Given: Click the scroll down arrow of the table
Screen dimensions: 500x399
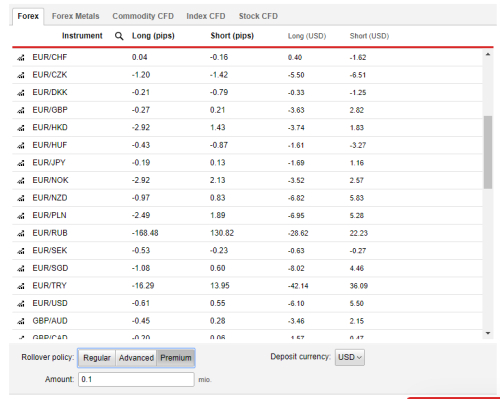Looking at the screenshot, I should 488,333.
